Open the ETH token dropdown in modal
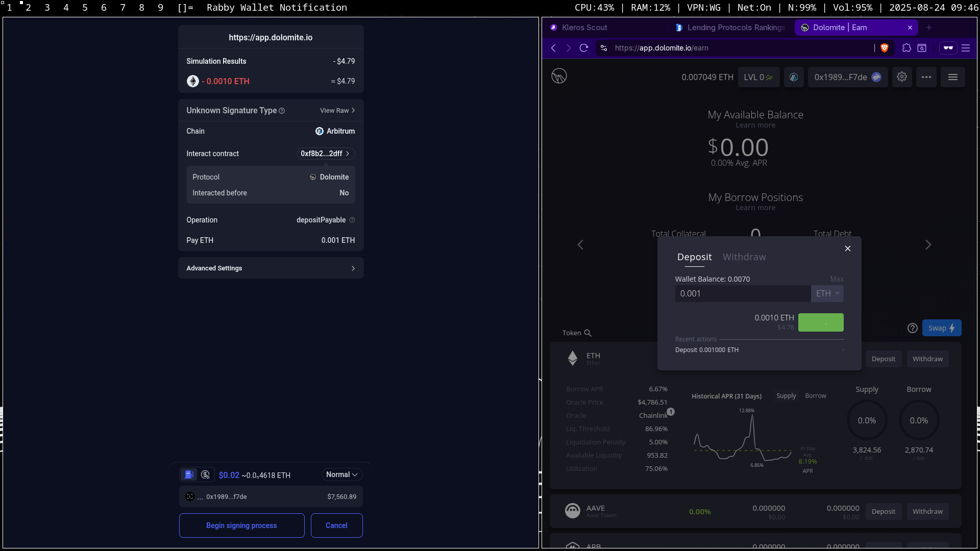980x551 pixels. pyautogui.click(x=827, y=294)
